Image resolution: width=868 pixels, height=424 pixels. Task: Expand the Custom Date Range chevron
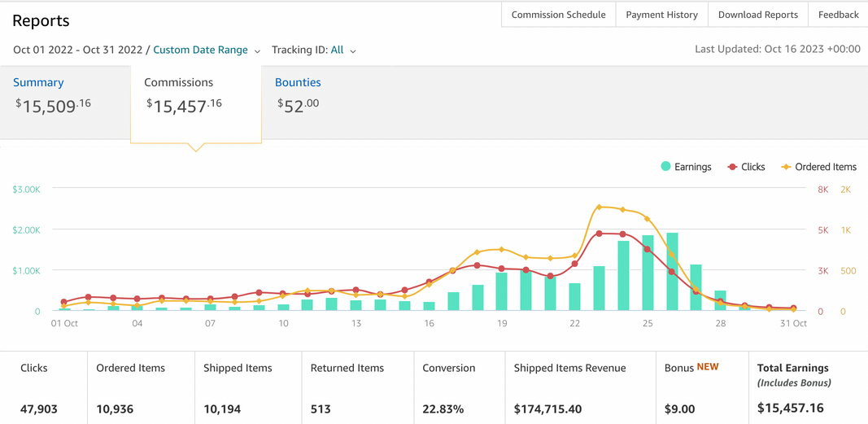[258, 51]
